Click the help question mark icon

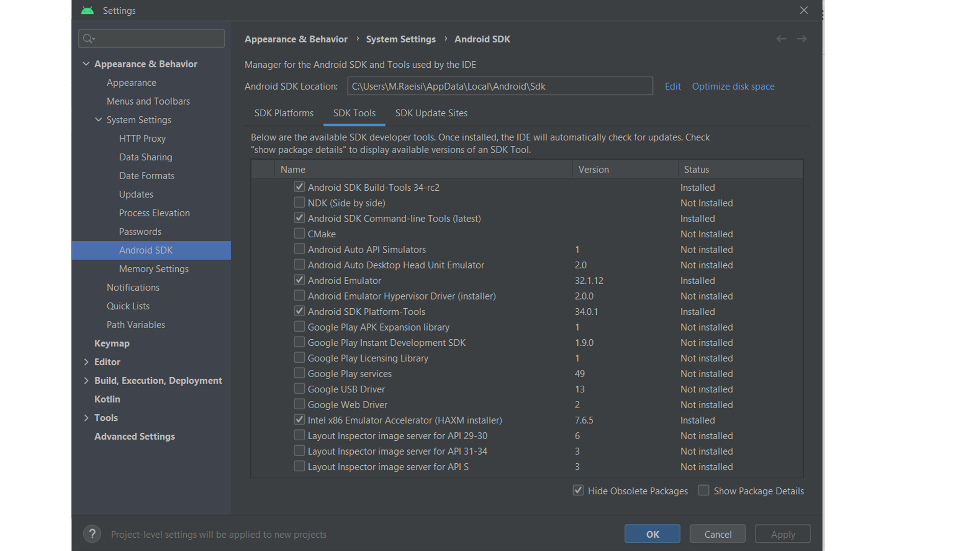tap(92, 534)
